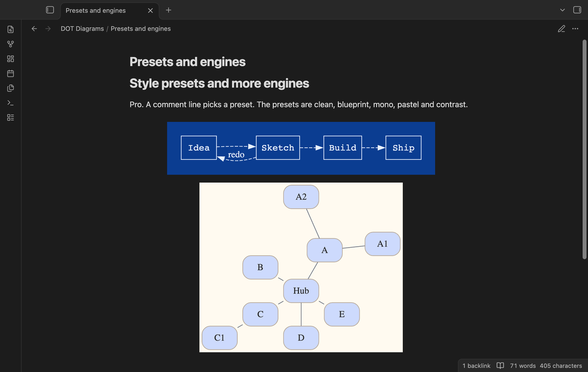Viewport: 588px width, 372px height.
Task: Open the DOT Diagrams breadcrumb folder
Action: 82,28
